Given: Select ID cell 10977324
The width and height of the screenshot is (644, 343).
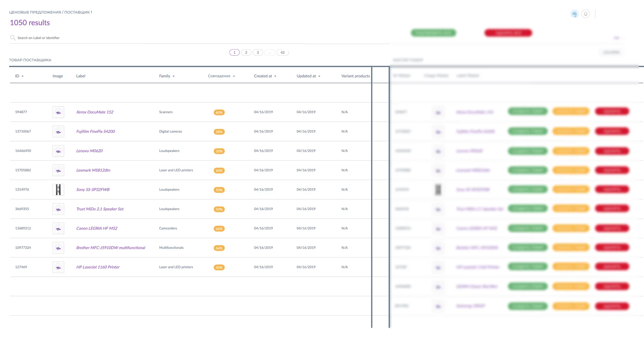Looking at the screenshot, I should [23, 247].
